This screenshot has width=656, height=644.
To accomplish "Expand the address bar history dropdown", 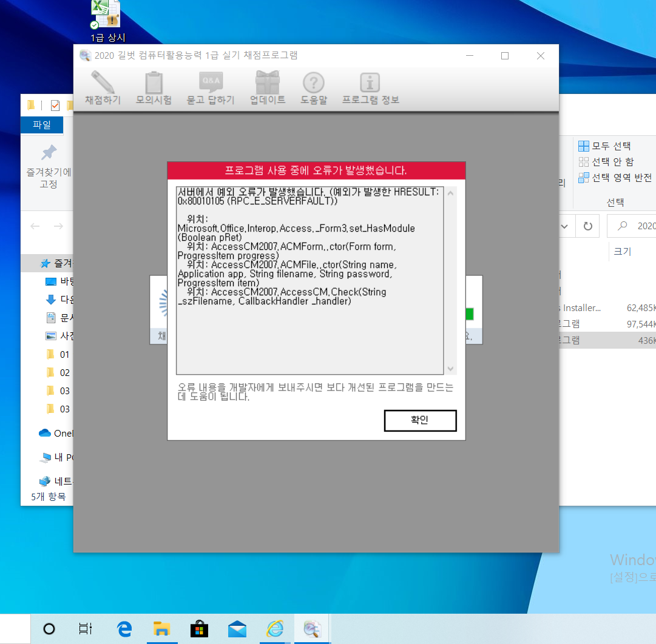I will 564,226.
